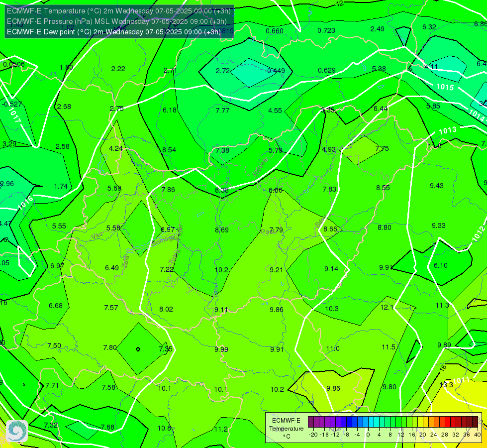Click the cyan legend swatch above 0

371,422
